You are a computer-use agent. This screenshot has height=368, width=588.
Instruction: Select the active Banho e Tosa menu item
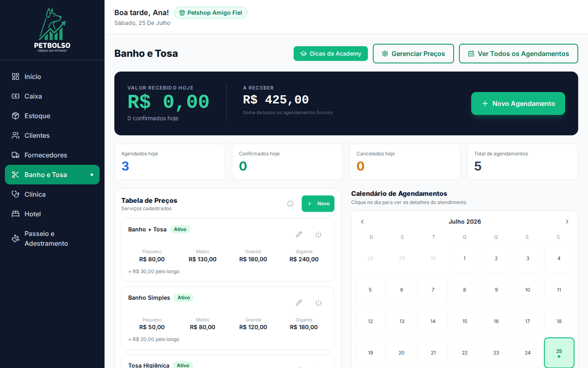coord(52,175)
